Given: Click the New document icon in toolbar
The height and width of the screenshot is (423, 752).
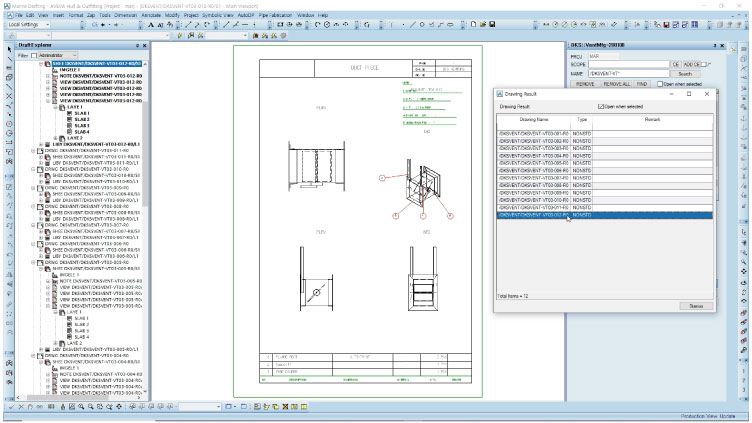Looking at the screenshot, I should [474, 24].
